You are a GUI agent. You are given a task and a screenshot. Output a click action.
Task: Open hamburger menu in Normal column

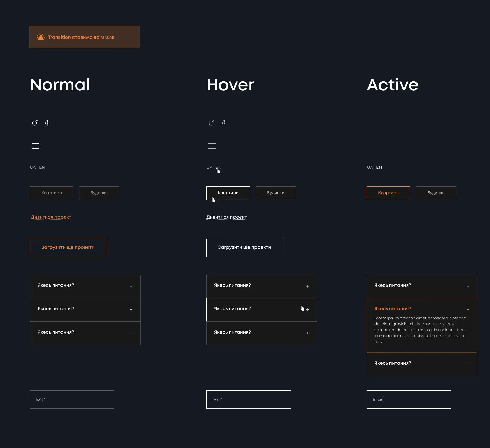pyautogui.click(x=35, y=146)
